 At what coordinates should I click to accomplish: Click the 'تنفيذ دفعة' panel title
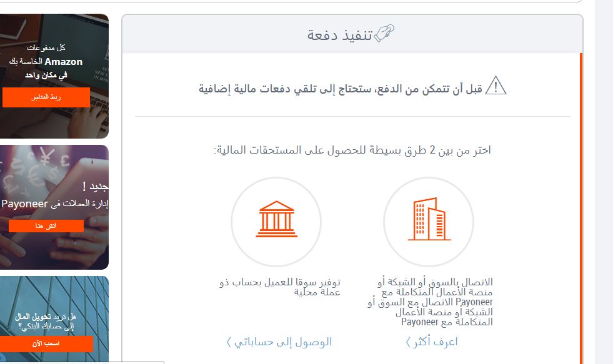tap(339, 35)
